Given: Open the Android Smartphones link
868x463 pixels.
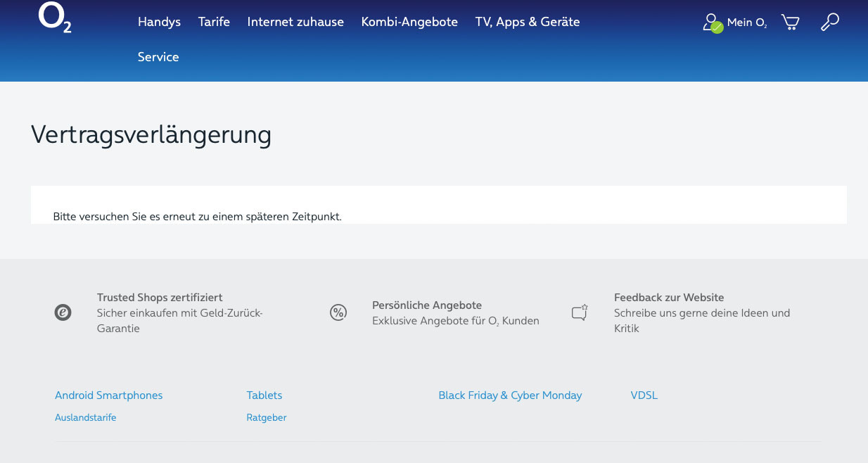Looking at the screenshot, I should tap(108, 395).
